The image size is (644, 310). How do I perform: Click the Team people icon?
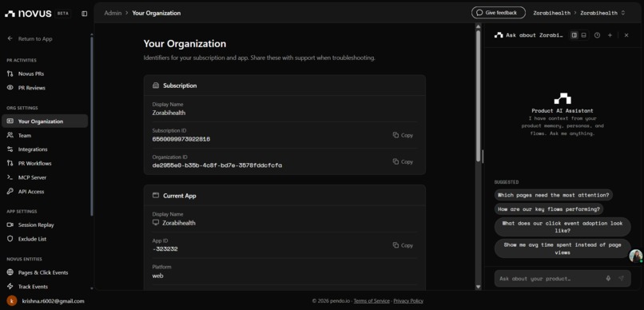[x=10, y=135]
